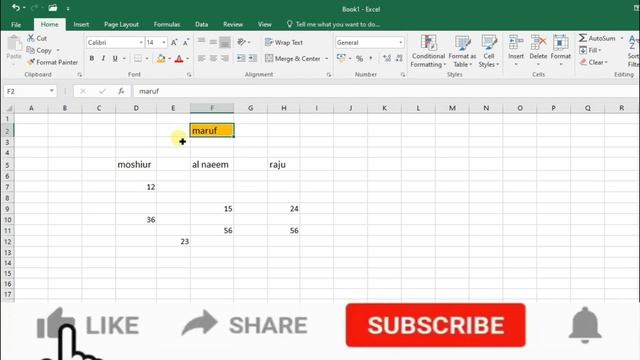Open the Clear button menu
The image size is (640, 360).
click(x=593, y=62)
